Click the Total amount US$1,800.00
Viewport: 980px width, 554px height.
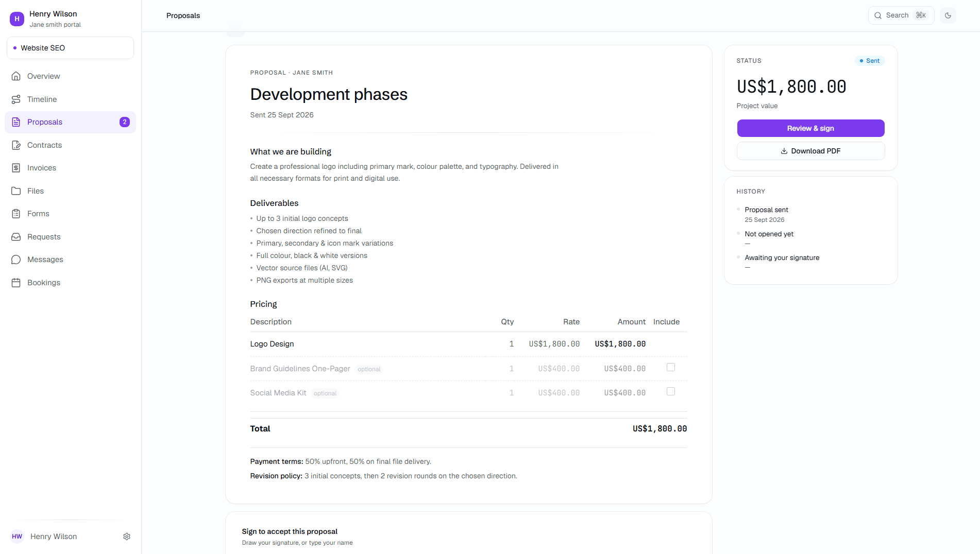(x=660, y=428)
